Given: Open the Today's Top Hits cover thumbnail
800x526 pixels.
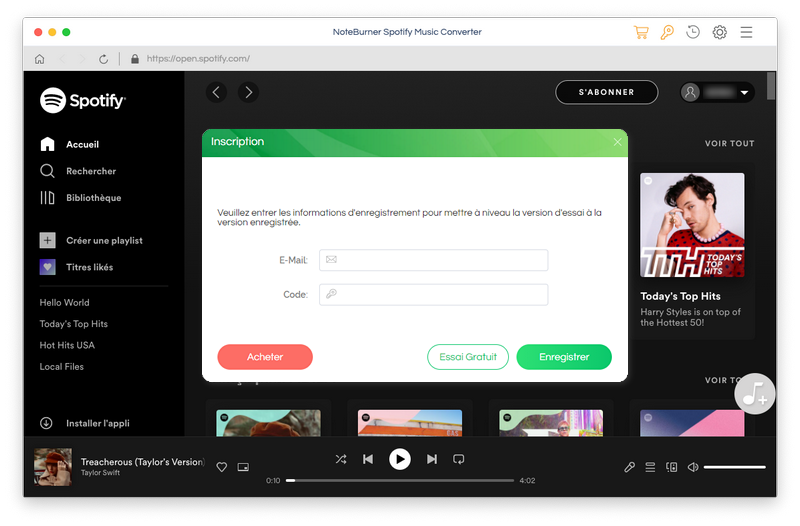Looking at the screenshot, I should (692, 225).
